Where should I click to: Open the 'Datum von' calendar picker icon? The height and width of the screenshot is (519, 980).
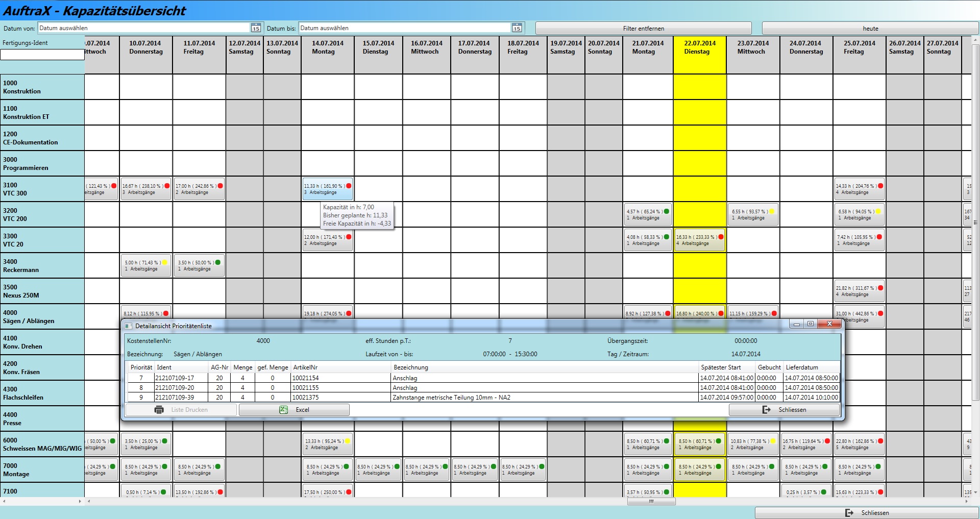click(x=256, y=28)
